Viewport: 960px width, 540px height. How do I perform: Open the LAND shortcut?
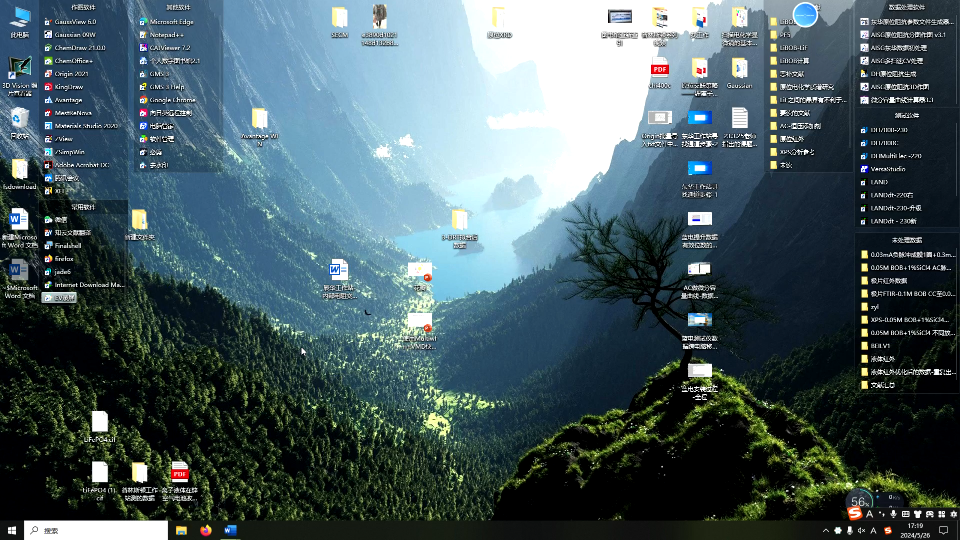(874, 182)
